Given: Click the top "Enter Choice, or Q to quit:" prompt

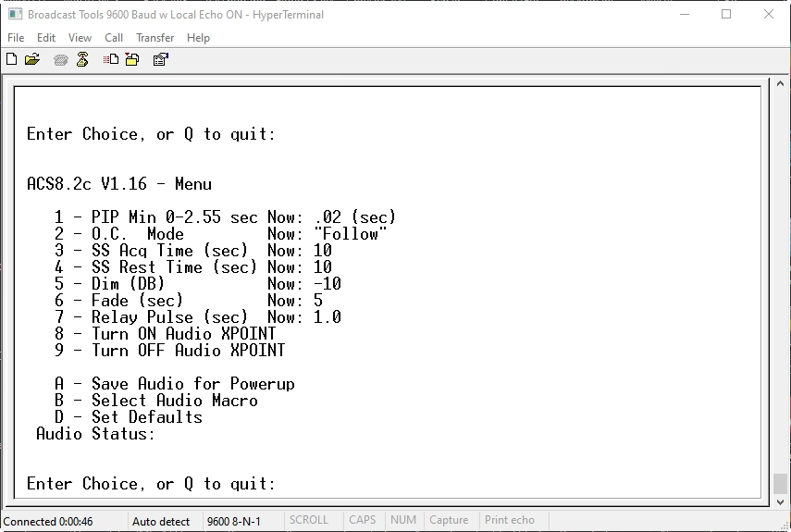Looking at the screenshot, I should coord(152,133).
